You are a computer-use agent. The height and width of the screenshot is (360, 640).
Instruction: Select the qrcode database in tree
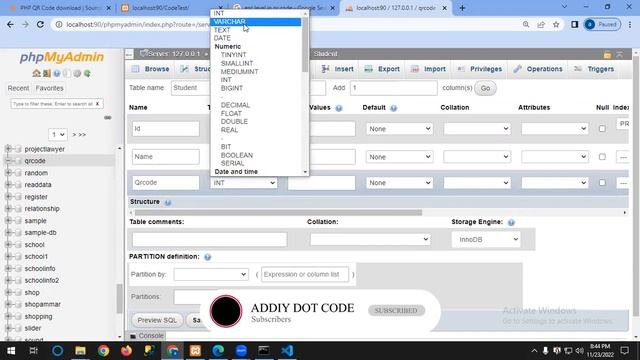coord(35,161)
